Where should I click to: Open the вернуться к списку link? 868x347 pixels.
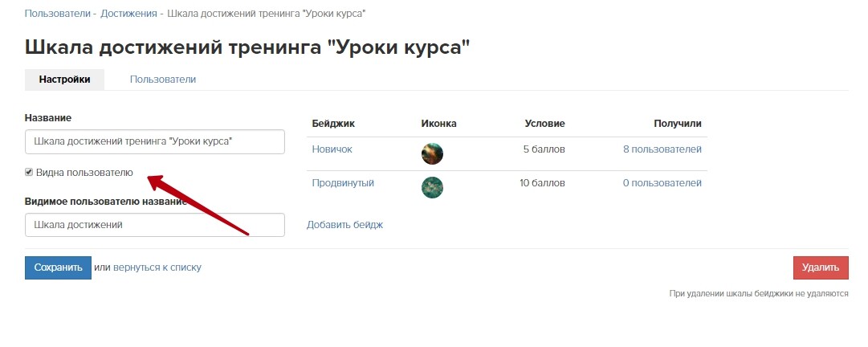(157, 267)
